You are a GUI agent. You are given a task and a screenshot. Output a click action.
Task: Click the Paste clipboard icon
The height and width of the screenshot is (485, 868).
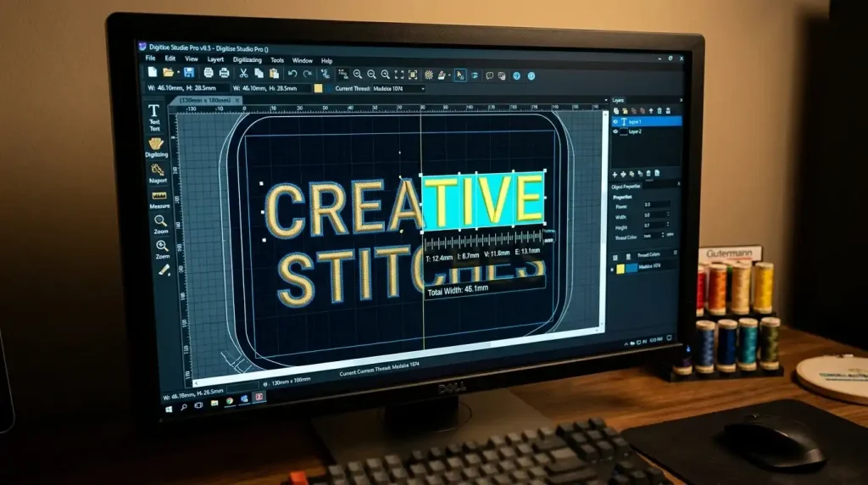point(274,74)
